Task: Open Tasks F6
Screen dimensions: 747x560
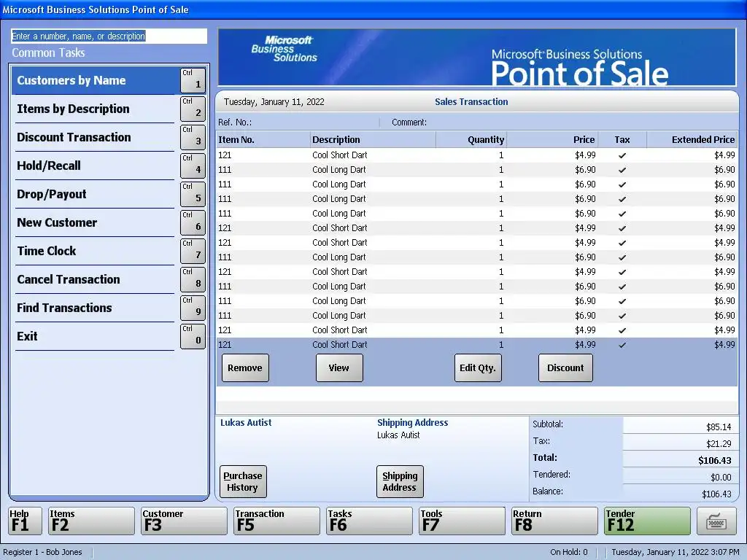Action: [x=369, y=521]
